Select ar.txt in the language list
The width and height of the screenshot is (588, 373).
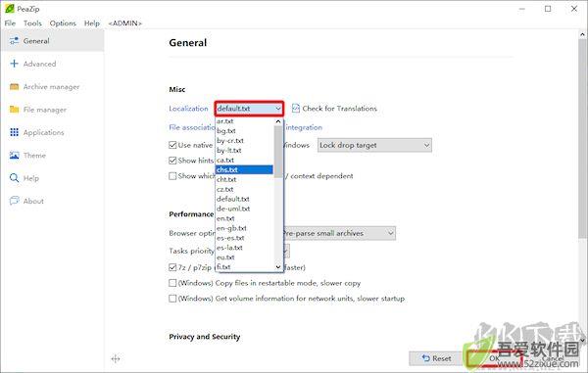pos(244,121)
